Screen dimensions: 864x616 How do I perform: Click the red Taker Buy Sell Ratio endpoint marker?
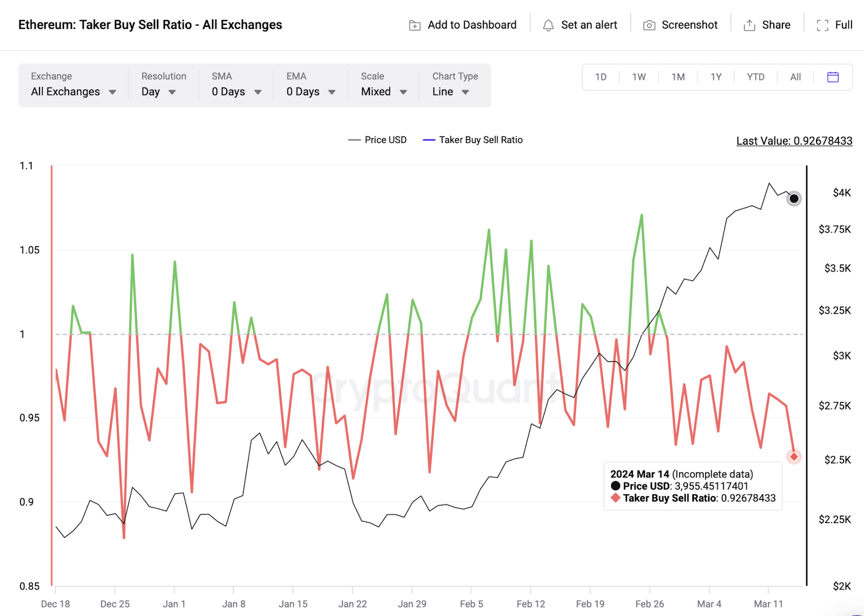tap(794, 457)
